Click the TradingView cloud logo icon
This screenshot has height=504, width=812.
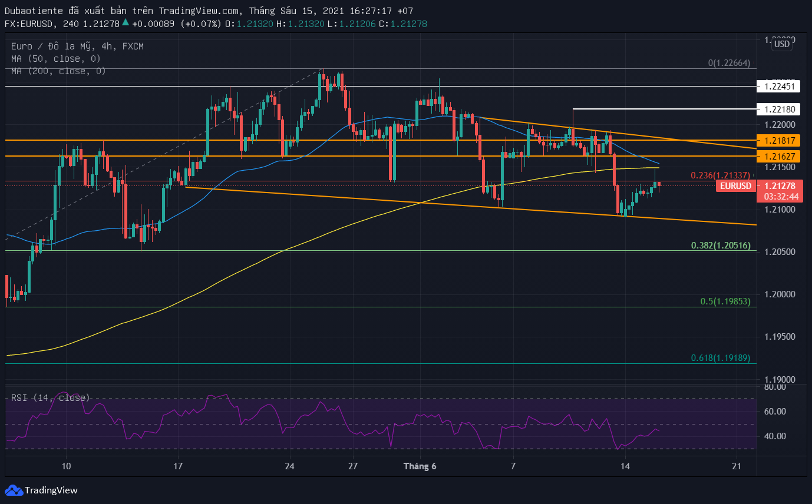pyautogui.click(x=13, y=490)
